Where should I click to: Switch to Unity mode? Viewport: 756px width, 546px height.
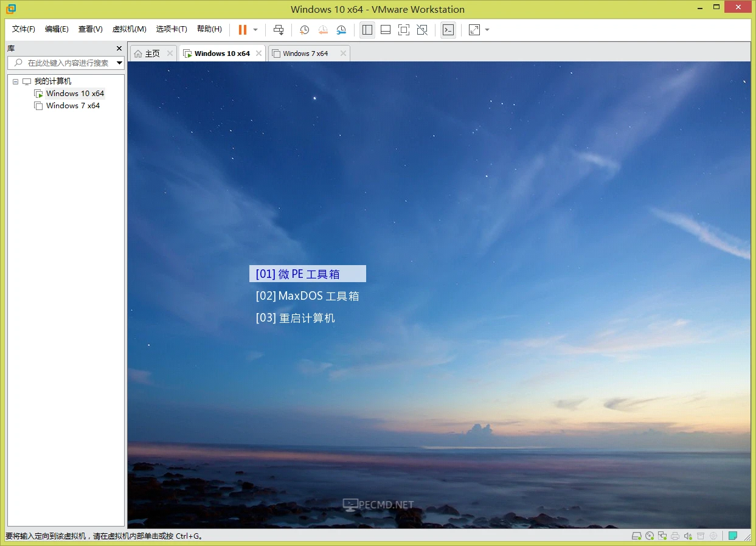(x=422, y=30)
